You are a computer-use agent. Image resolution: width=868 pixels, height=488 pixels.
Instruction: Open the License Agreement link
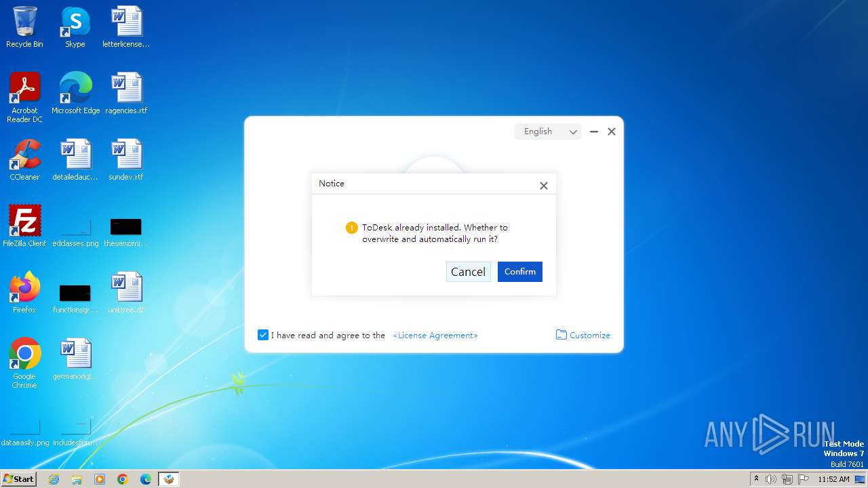pyautogui.click(x=435, y=335)
